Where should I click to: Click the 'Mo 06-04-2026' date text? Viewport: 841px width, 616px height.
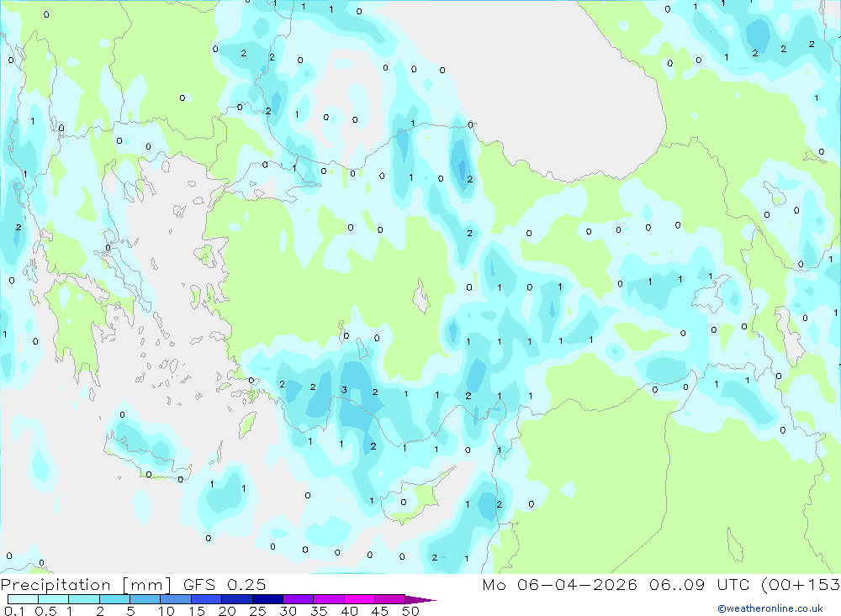click(559, 585)
